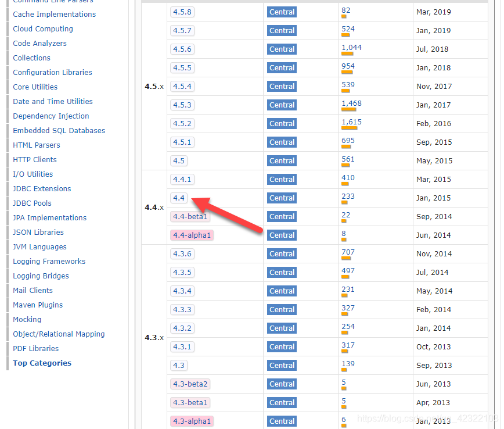Open the Collections category link
Viewport: 504px width, 429px height.
pyautogui.click(x=31, y=58)
